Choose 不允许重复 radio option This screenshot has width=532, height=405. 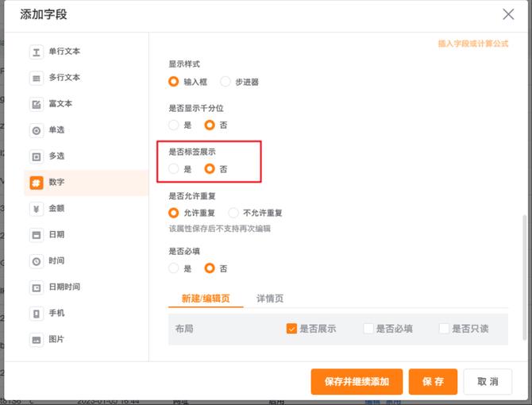click(x=233, y=213)
